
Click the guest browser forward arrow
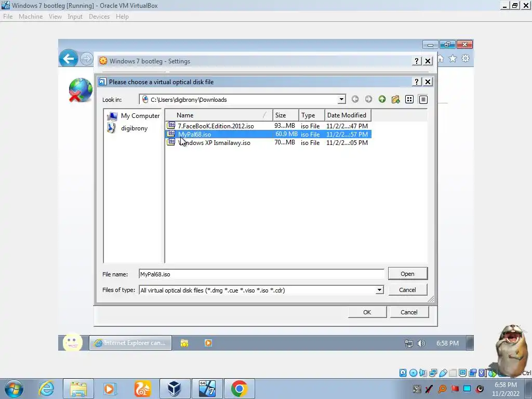87,59
